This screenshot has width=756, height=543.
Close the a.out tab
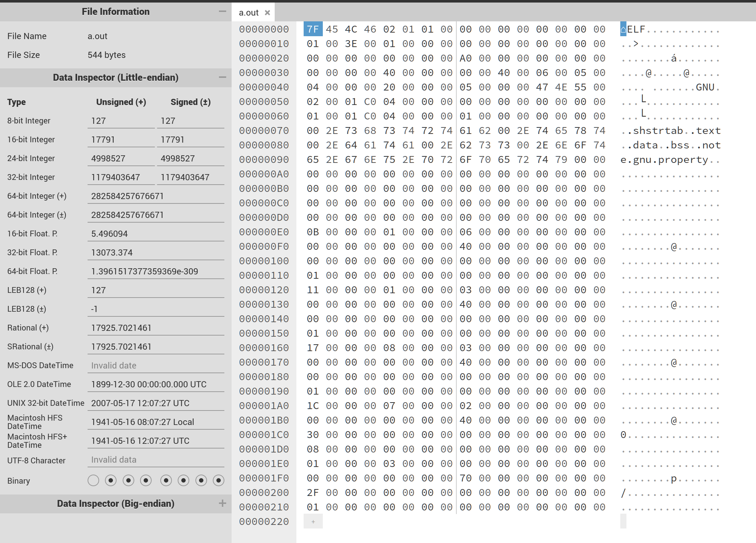(x=267, y=13)
